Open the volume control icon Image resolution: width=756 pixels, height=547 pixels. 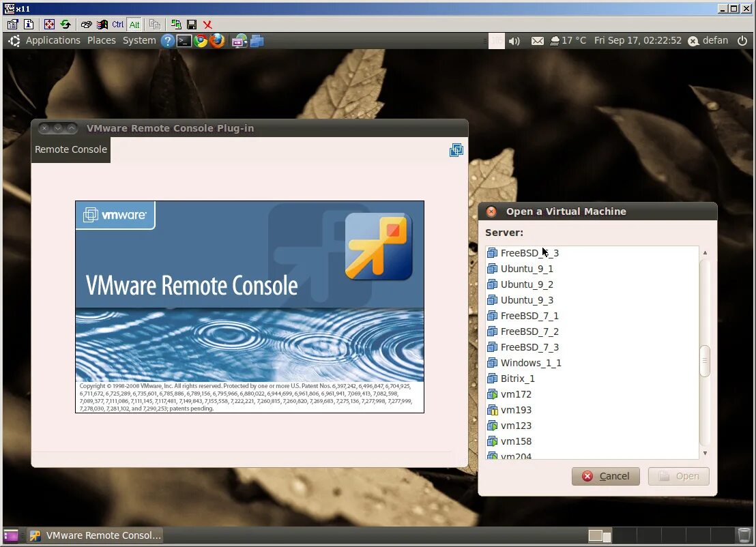tap(514, 41)
